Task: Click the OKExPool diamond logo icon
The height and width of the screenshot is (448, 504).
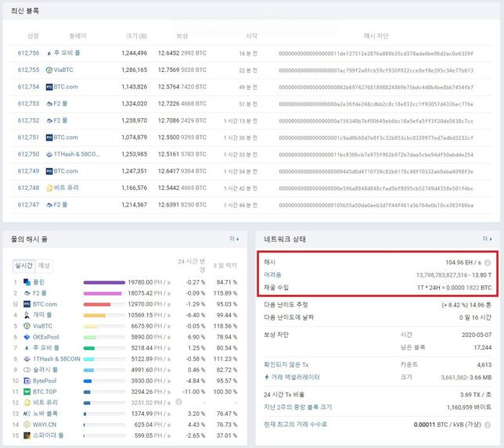Action: tap(27, 337)
